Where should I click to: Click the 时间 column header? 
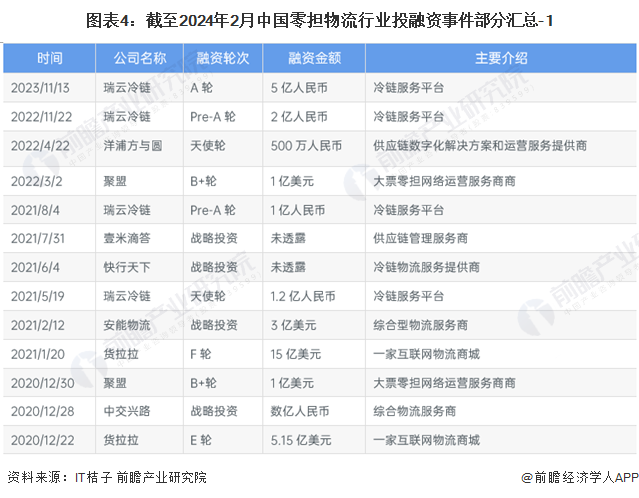[50, 58]
